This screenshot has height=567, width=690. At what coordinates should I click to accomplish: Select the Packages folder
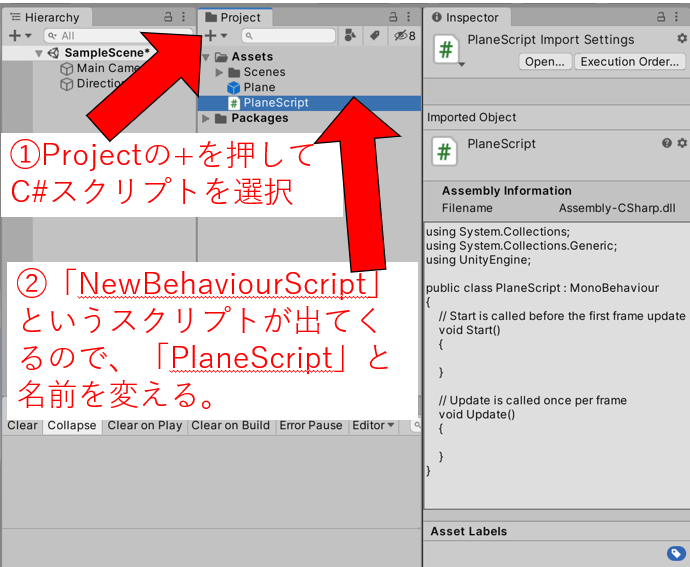click(260, 118)
